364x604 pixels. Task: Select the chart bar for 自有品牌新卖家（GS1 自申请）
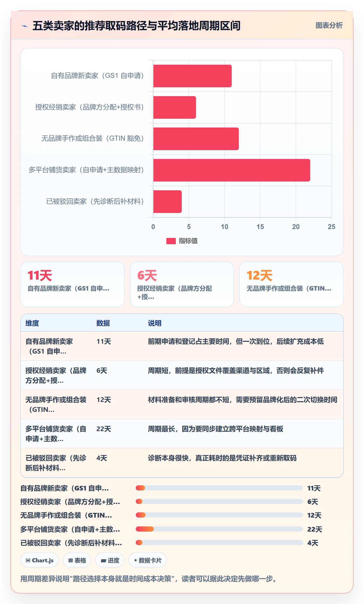click(x=192, y=76)
